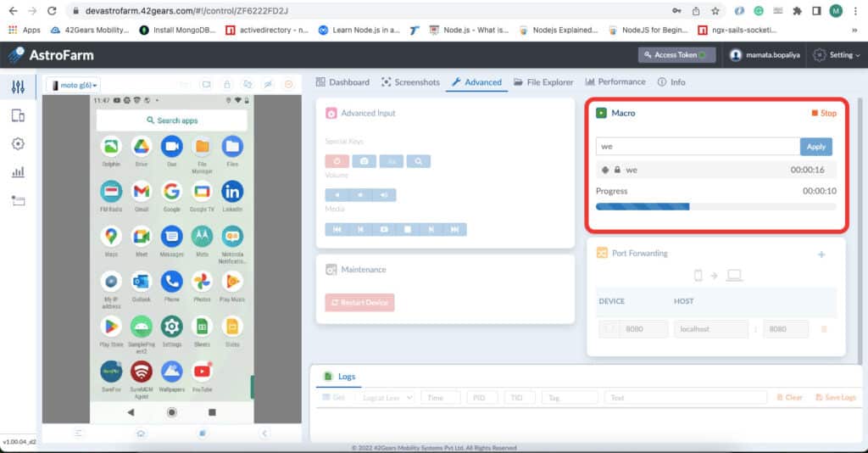This screenshot has width=868, height=453.
Task: Click the Restart Device button
Action: [x=359, y=302]
